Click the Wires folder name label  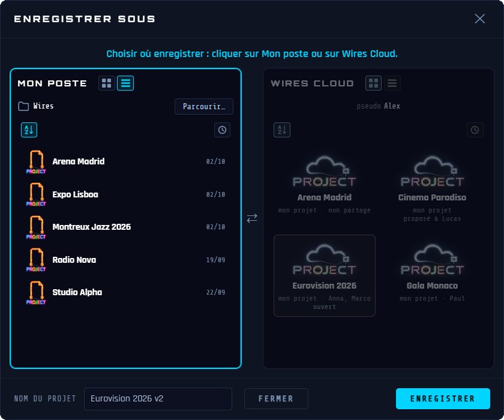43,106
